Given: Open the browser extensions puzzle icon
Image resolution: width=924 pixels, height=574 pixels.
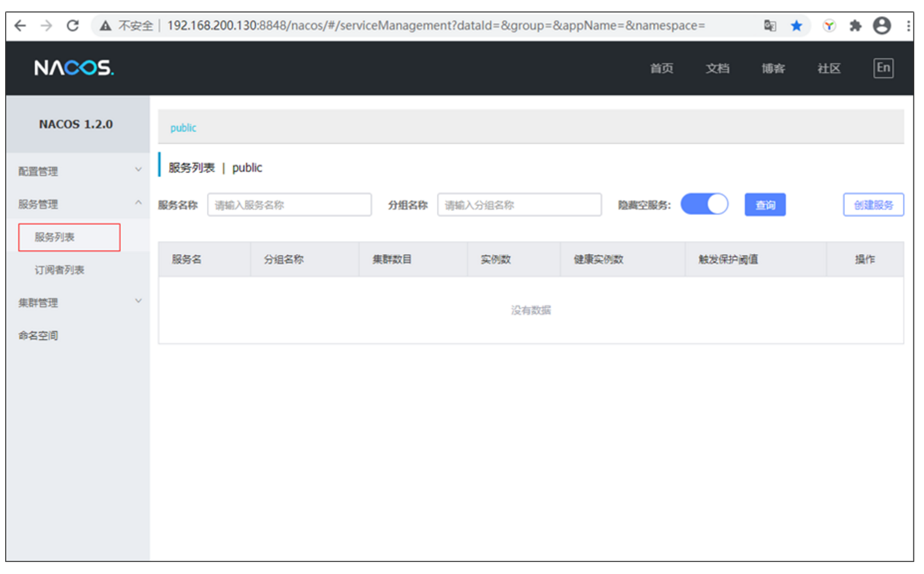Looking at the screenshot, I should click(855, 25).
